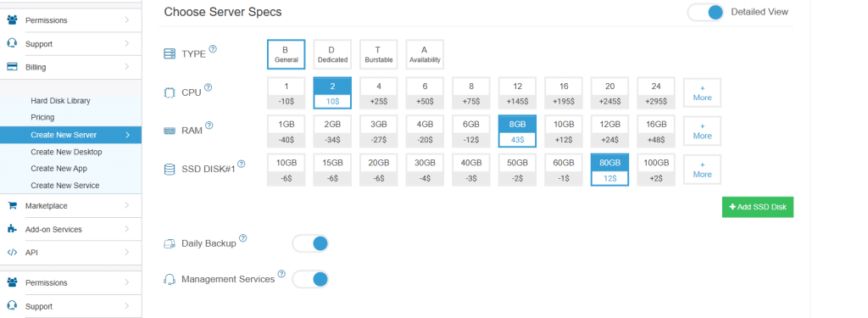The height and width of the screenshot is (318, 868).
Task: Switch off Management Services toggle
Action: tap(310, 279)
